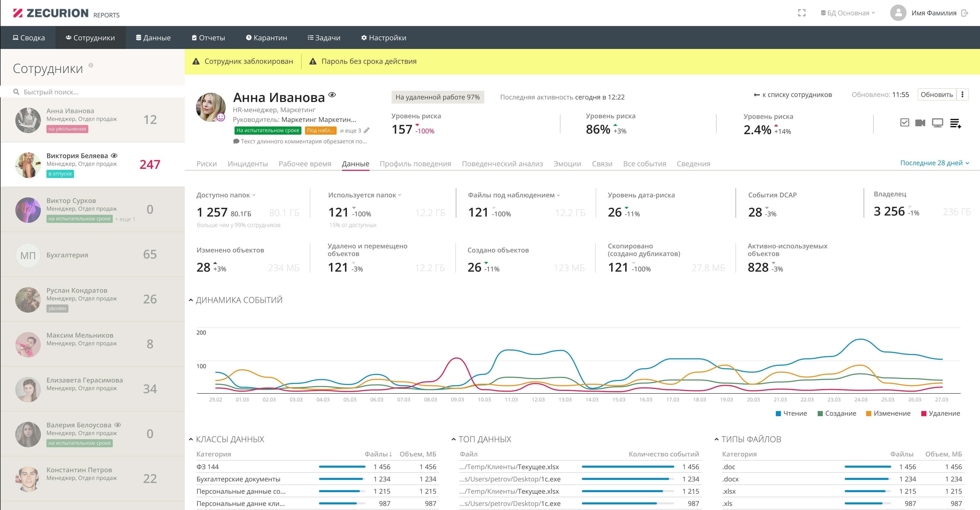Click the и еще 3 tags link
Viewport: 980px width, 510px height.
(x=350, y=130)
